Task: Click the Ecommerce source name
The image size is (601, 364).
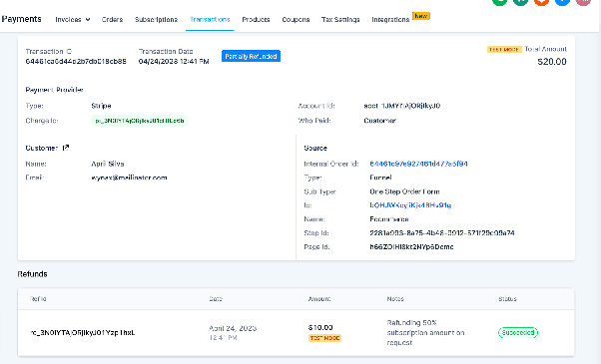Action: tap(389, 219)
